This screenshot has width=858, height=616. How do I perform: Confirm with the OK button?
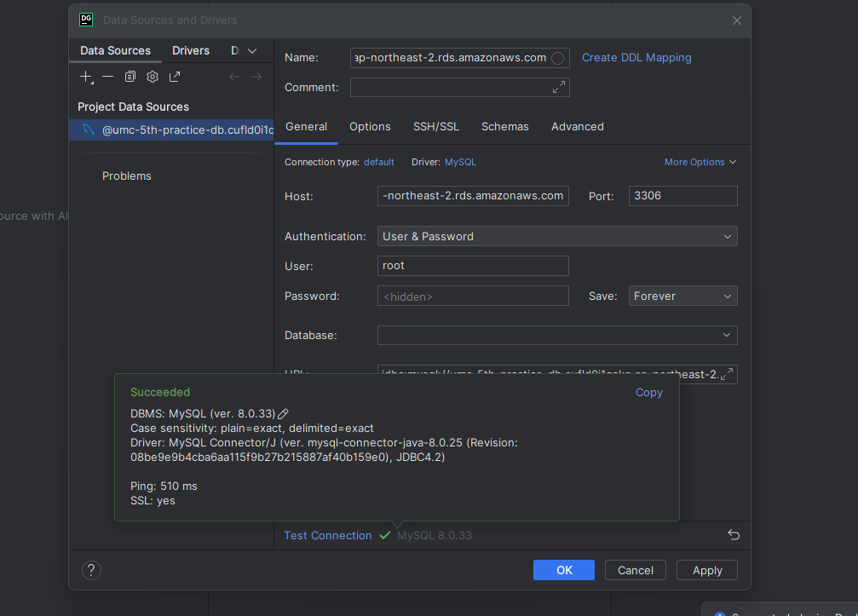pos(563,570)
